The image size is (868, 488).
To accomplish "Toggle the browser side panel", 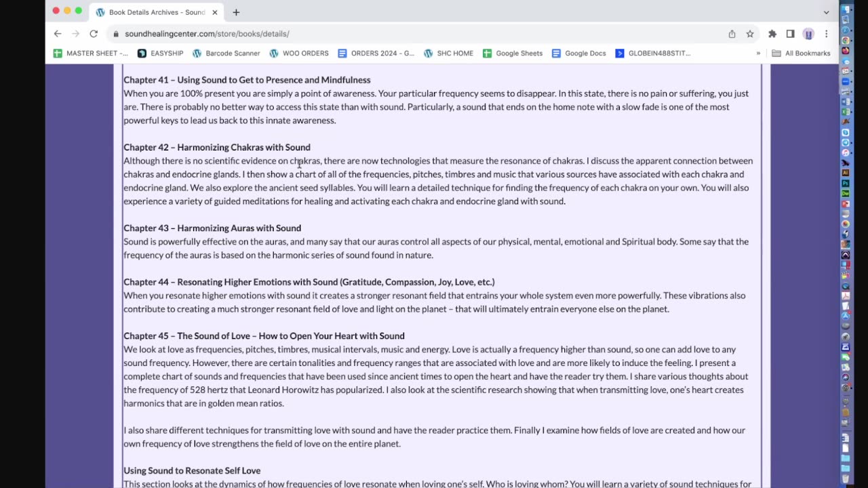I will [x=790, y=34].
